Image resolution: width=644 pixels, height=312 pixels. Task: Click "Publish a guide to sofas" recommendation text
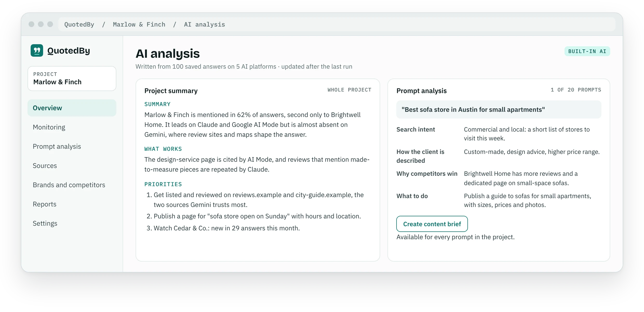point(528,200)
